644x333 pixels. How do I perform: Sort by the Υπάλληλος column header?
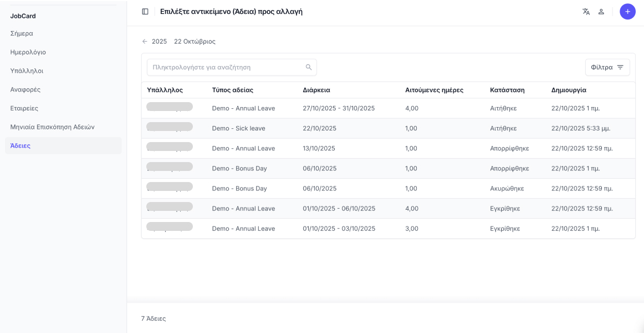pyautogui.click(x=165, y=90)
